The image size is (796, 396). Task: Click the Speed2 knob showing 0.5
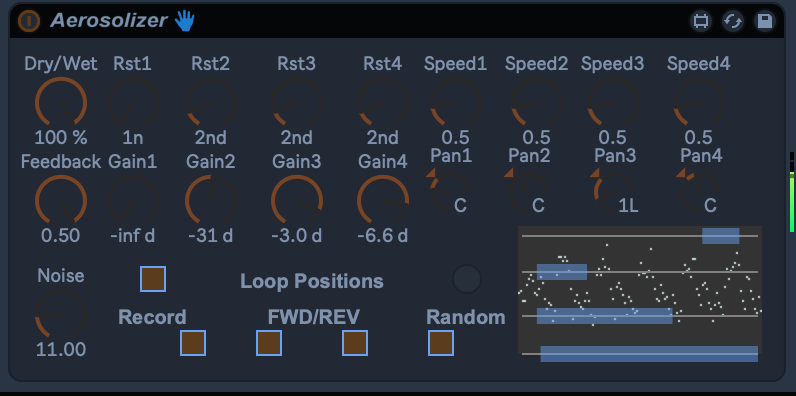[537, 103]
